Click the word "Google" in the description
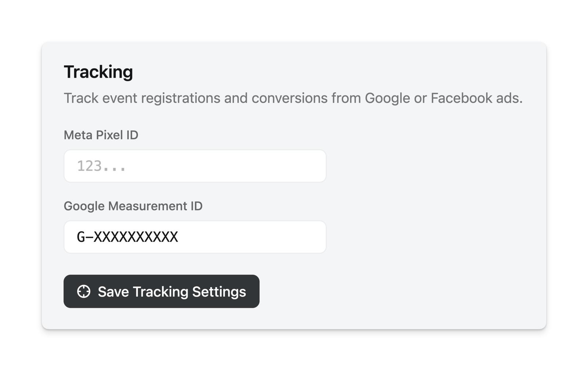This screenshot has width=588, height=371. pyautogui.click(x=387, y=98)
